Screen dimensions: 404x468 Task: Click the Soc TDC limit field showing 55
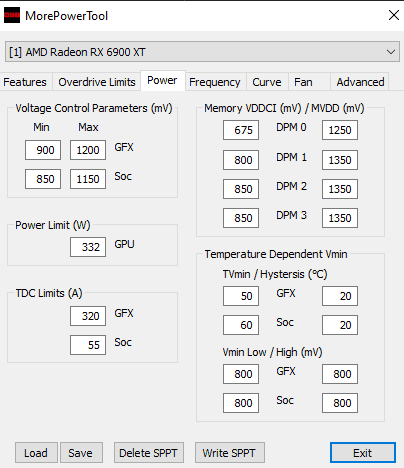(x=88, y=345)
